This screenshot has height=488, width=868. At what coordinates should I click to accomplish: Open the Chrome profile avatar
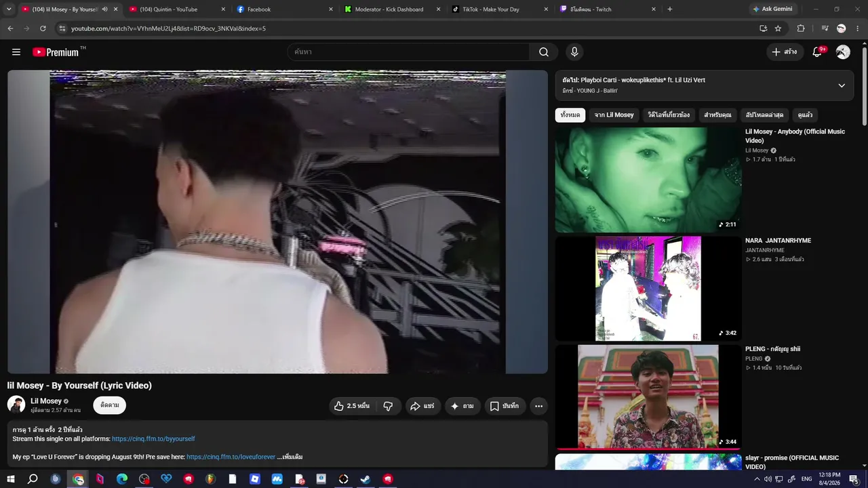point(842,28)
